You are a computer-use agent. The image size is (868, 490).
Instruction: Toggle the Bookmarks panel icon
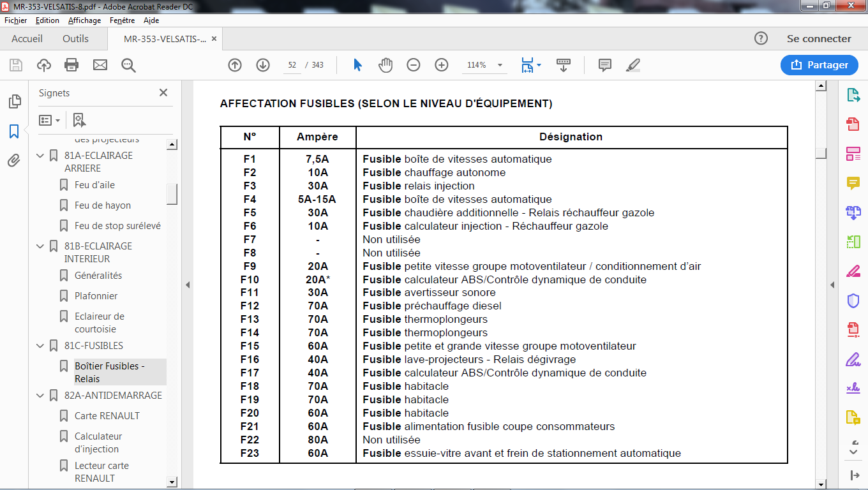14,131
